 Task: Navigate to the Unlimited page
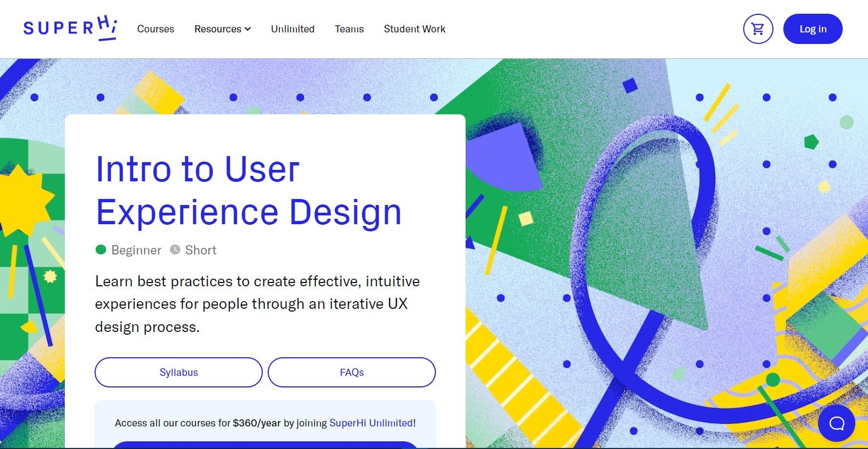pos(292,29)
